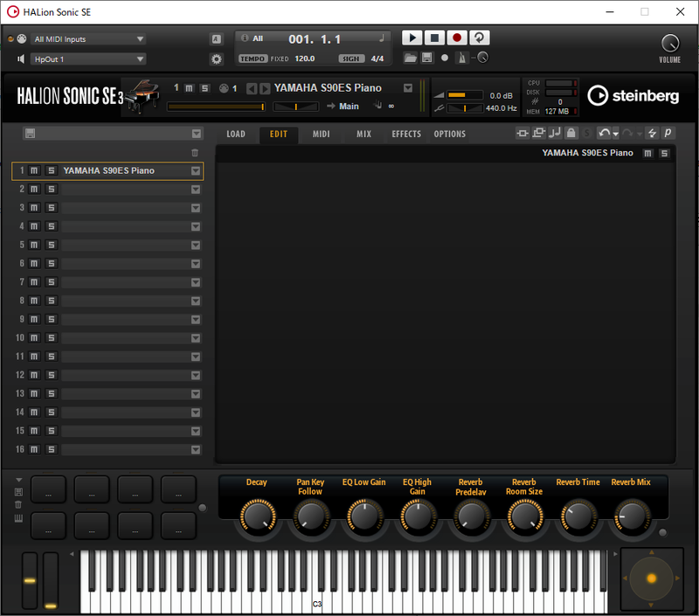Viewport: 699px width, 616px height.
Task: Expand the slot 1 load program arrow
Action: pyautogui.click(x=196, y=170)
